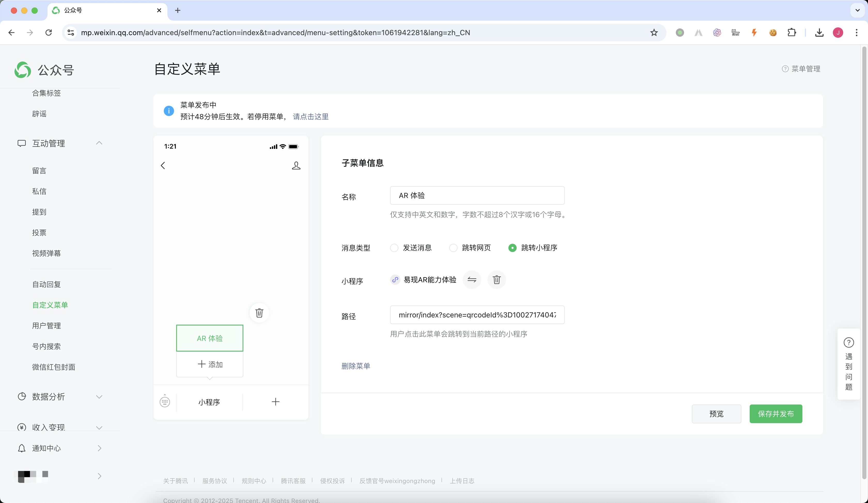Select 发送消息 radio option
Image resolution: width=868 pixels, height=503 pixels.
click(x=394, y=248)
